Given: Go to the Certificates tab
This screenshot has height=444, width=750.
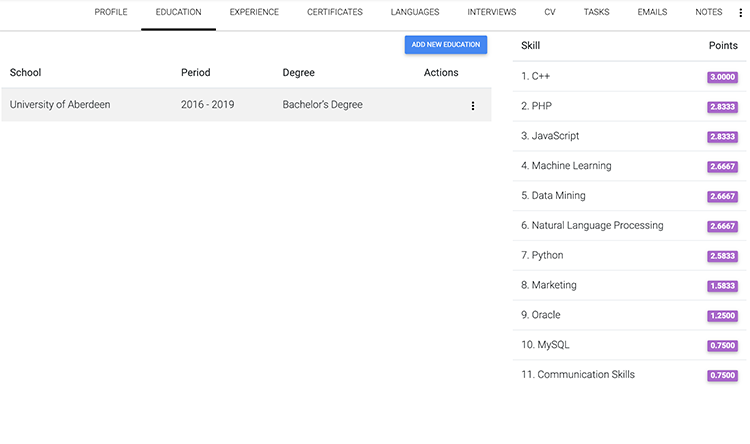Looking at the screenshot, I should click(x=335, y=13).
